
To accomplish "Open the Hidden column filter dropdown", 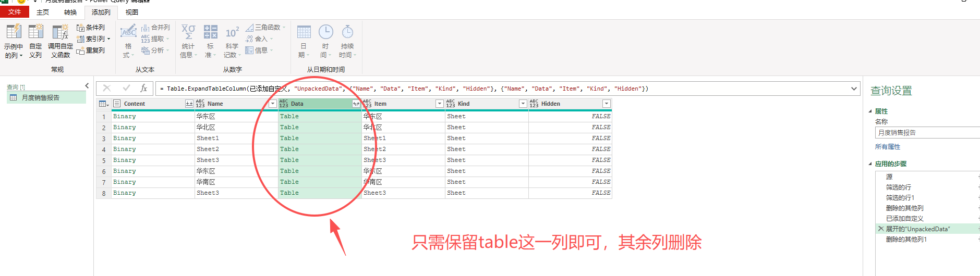I will [606, 104].
